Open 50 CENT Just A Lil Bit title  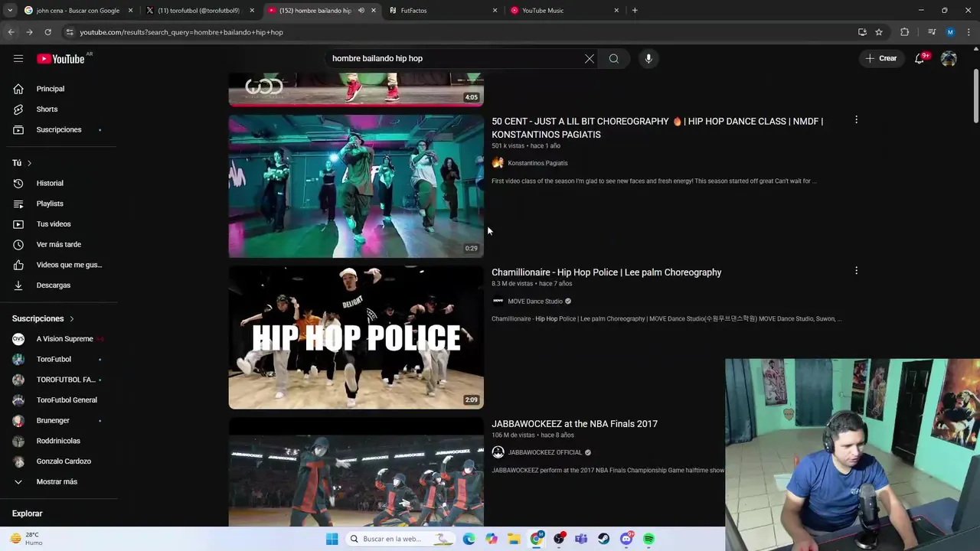(x=657, y=128)
